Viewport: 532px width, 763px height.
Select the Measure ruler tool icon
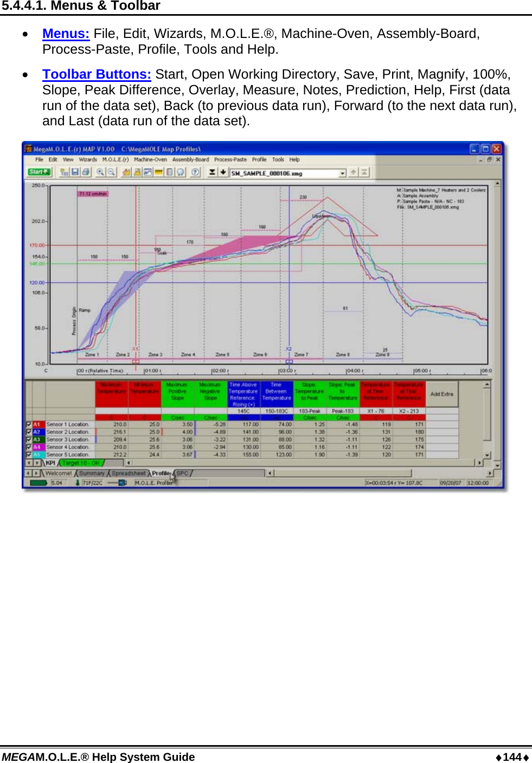click(158, 172)
